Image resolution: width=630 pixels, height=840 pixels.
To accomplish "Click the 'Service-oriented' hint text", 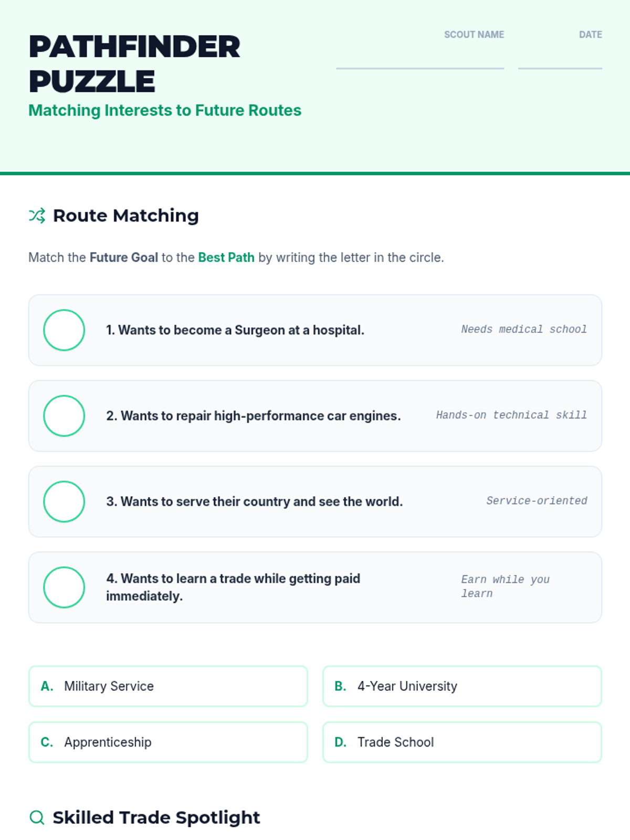I will click(537, 500).
